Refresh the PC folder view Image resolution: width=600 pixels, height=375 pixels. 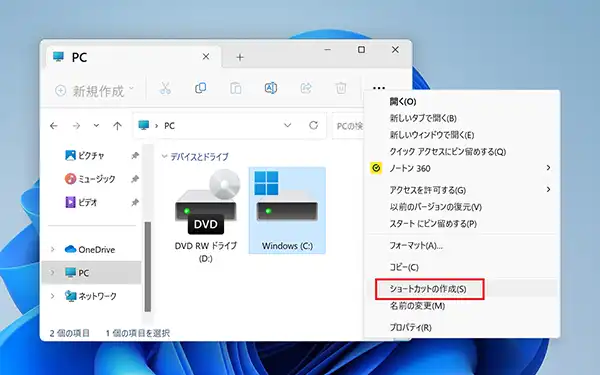[x=313, y=125]
